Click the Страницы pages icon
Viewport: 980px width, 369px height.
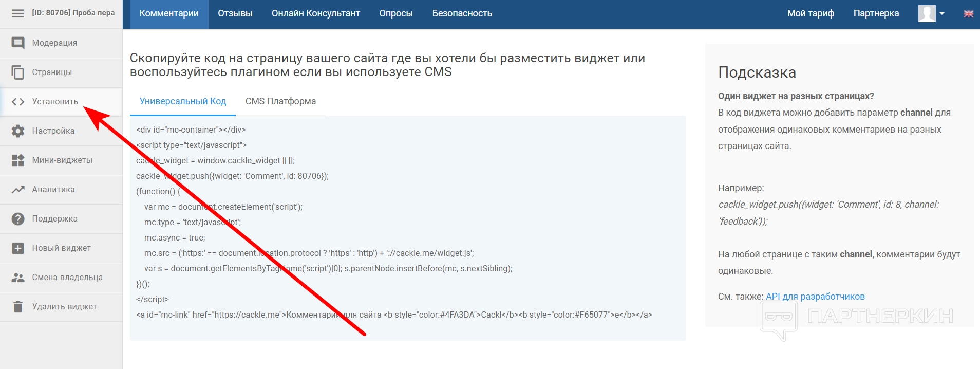tap(18, 72)
